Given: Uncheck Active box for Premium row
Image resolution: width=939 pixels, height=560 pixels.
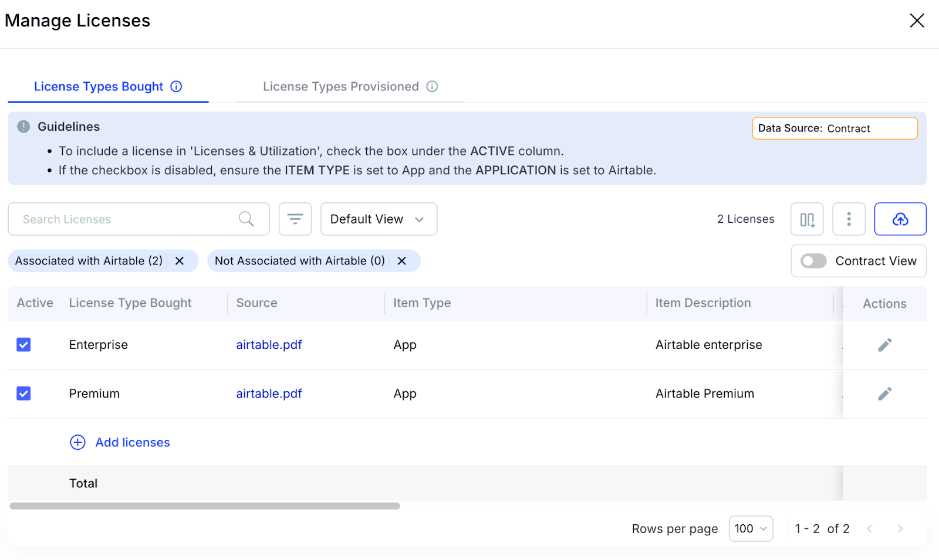Looking at the screenshot, I should point(23,393).
